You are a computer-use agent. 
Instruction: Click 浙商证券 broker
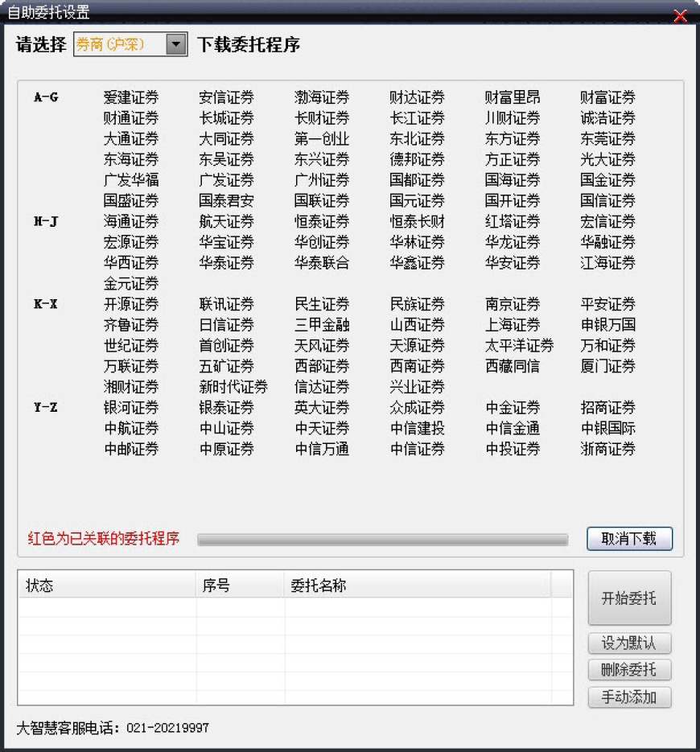tap(607, 449)
